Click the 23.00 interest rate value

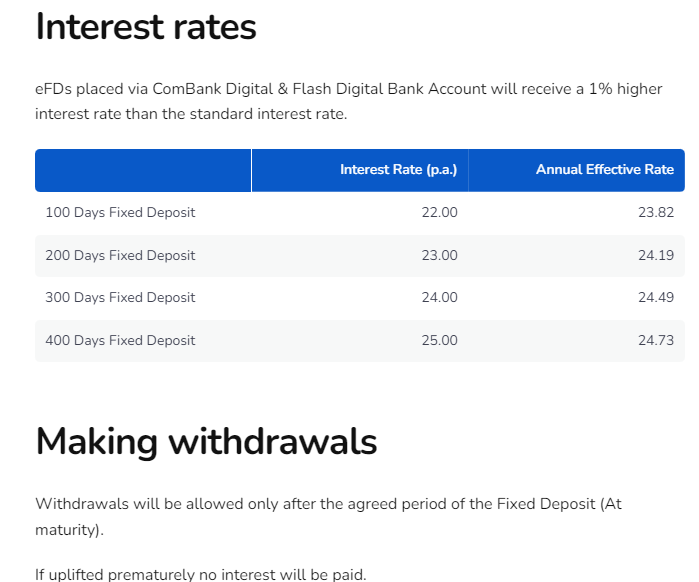click(440, 255)
